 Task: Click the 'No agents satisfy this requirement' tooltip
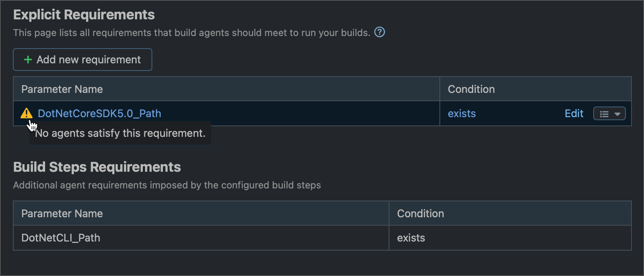pos(120,133)
